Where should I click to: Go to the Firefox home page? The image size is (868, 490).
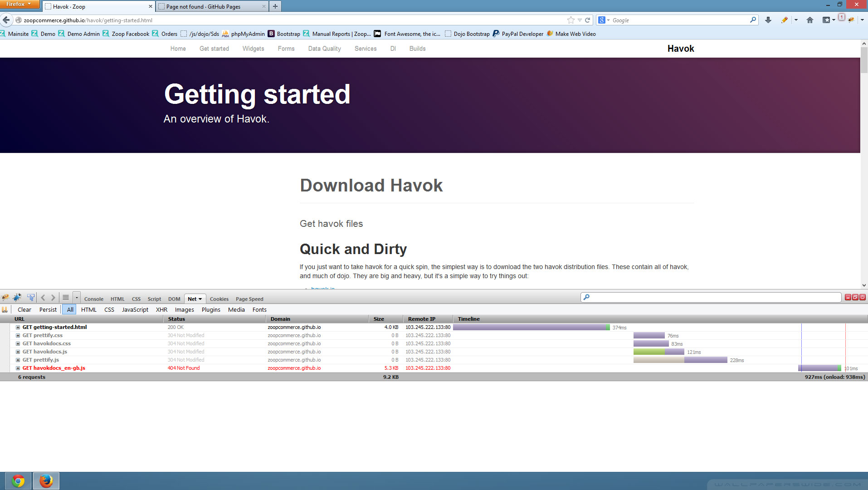click(x=810, y=20)
